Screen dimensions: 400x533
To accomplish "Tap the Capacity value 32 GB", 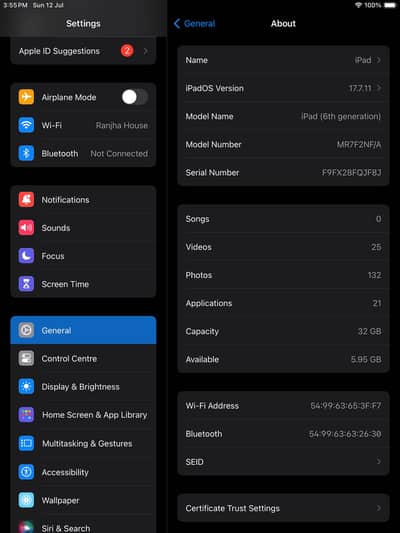I will (369, 331).
